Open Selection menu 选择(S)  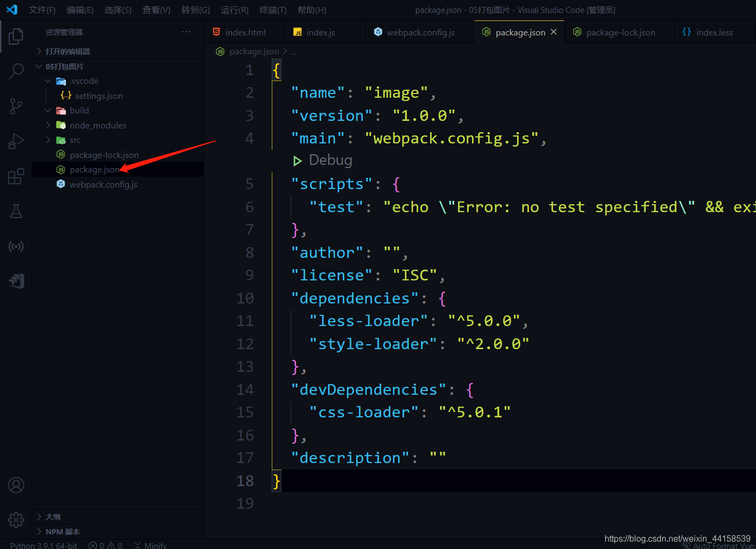pyautogui.click(x=118, y=10)
